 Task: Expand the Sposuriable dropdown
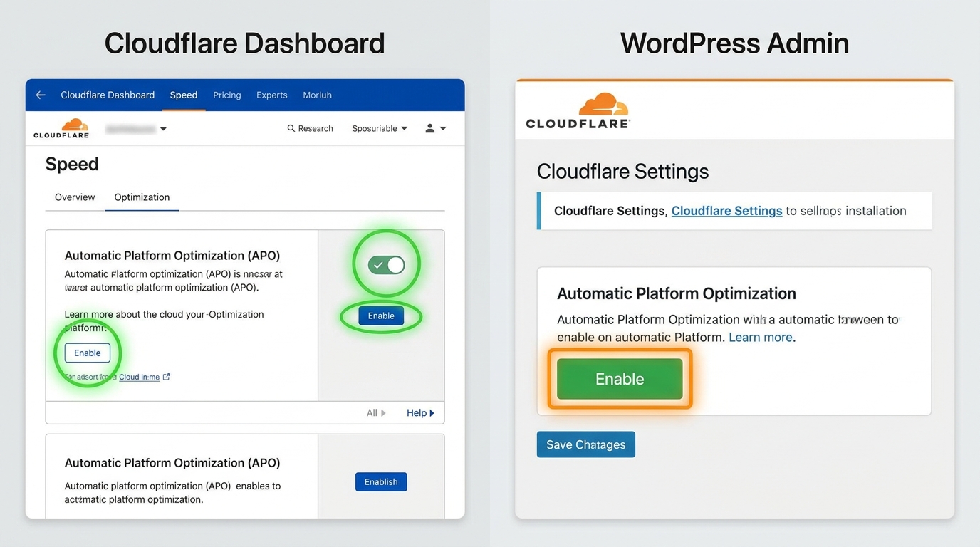click(379, 128)
